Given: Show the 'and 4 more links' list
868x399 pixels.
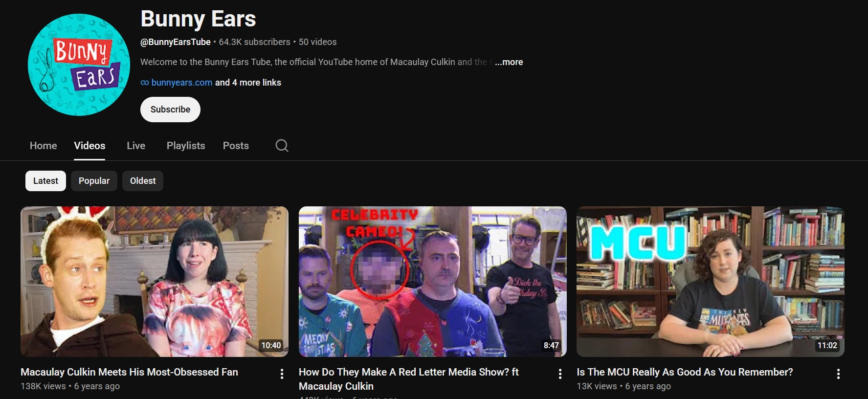Looking at the screenshot, I should [248, 83].
